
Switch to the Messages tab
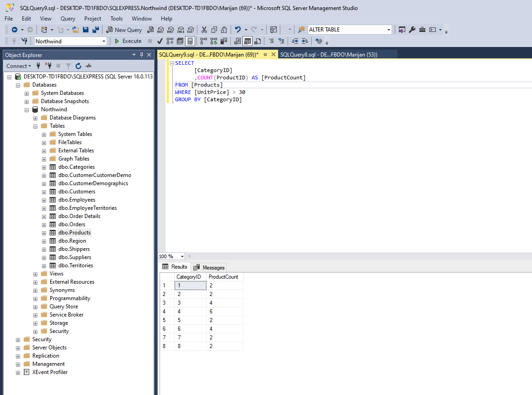coord(209,267)
